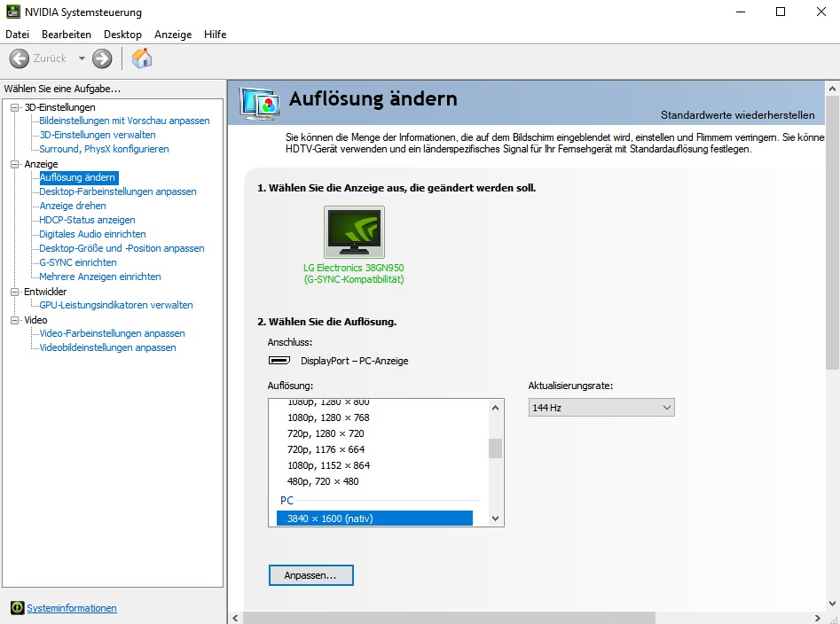The image size is (840, 624).
Task: Select resolution 1080p, 1280 × 768
Action: point(328,417)
